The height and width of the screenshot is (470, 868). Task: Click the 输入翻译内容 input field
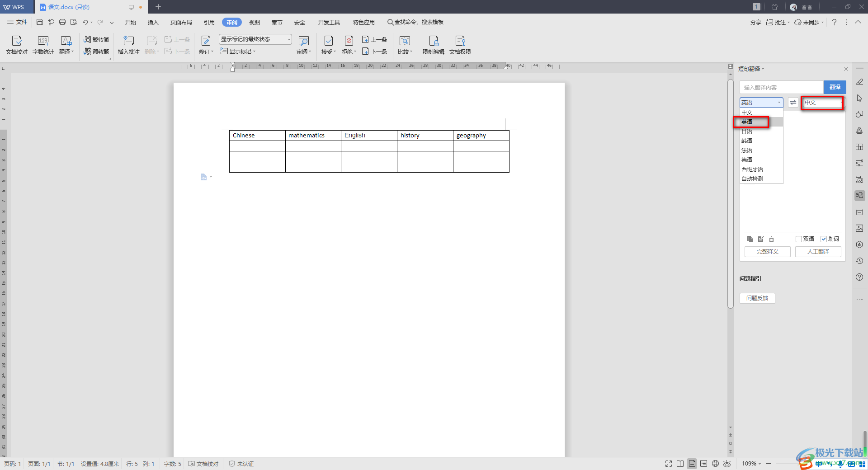782,87
